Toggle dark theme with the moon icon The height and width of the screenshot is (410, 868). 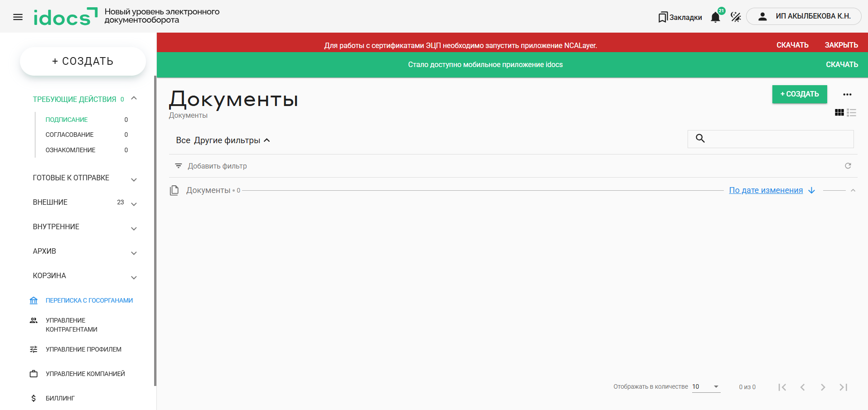click(735, 16)
